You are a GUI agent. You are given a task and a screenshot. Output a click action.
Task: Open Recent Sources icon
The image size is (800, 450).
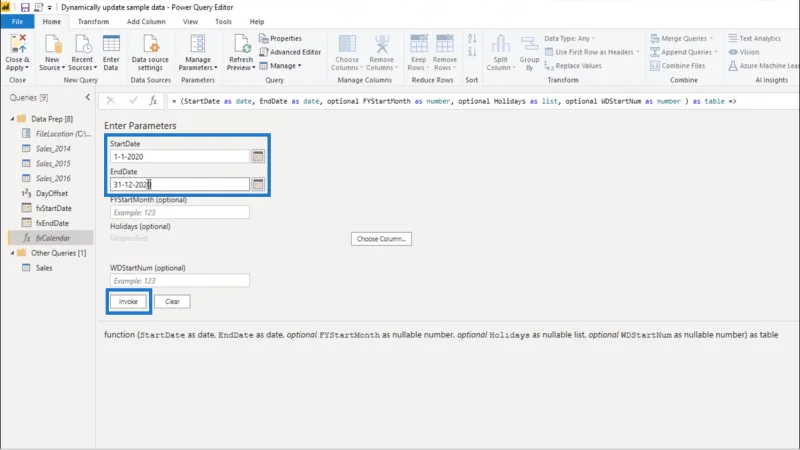82,44
